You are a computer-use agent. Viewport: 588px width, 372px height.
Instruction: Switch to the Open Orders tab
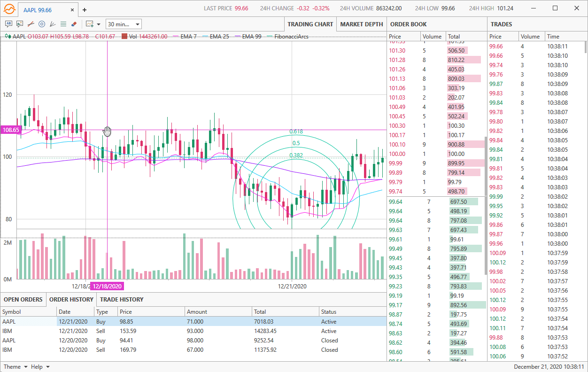(23, 299)
